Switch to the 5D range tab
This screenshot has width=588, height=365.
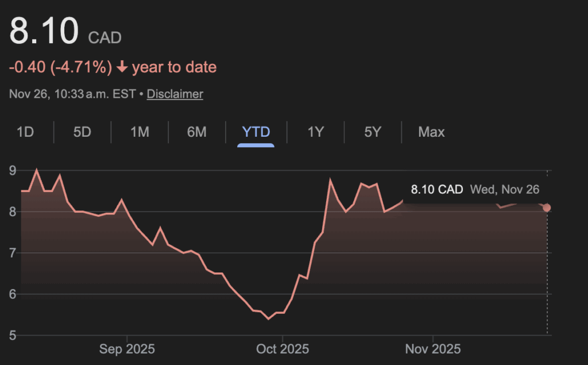[x=82, y=132]
